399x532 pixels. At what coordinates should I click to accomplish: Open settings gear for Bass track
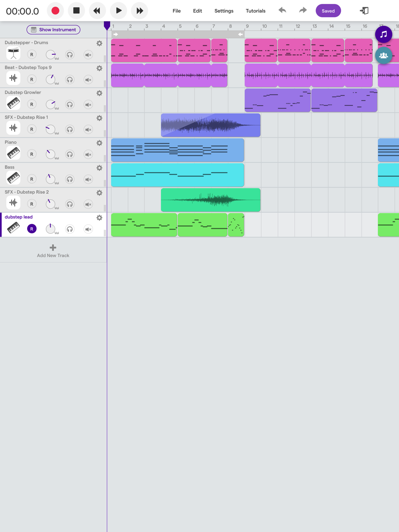[99, 168]
